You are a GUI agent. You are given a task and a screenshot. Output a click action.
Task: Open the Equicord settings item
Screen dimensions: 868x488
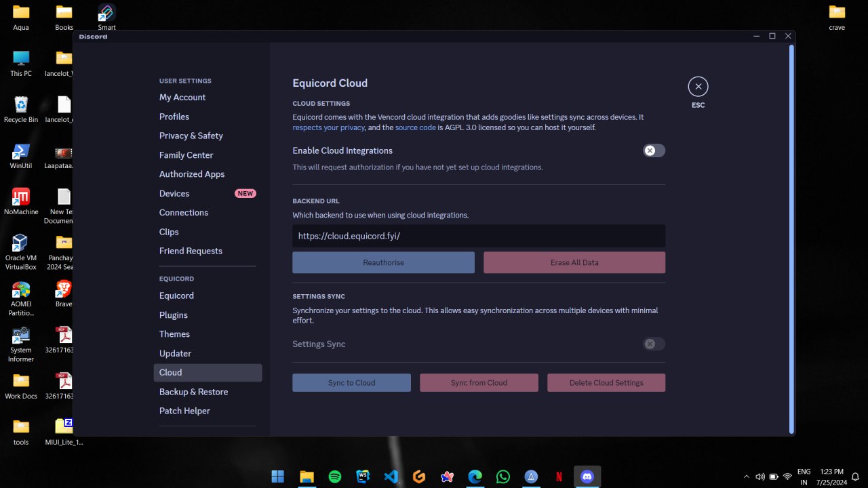208,296
